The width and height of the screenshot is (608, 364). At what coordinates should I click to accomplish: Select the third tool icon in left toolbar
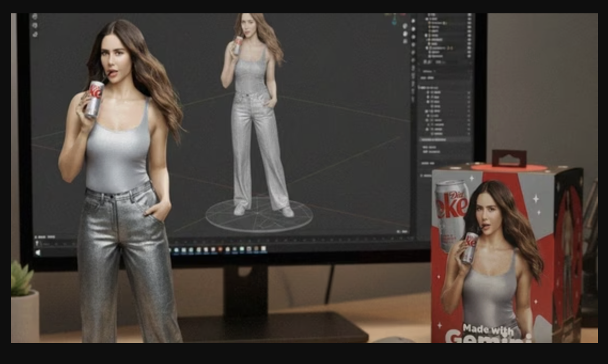[35, 34]
